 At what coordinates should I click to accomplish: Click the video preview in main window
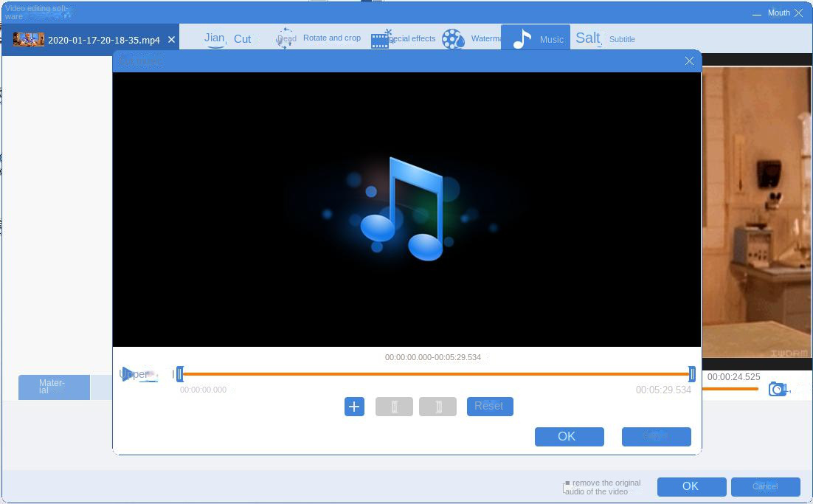click(x=757, y=213)
